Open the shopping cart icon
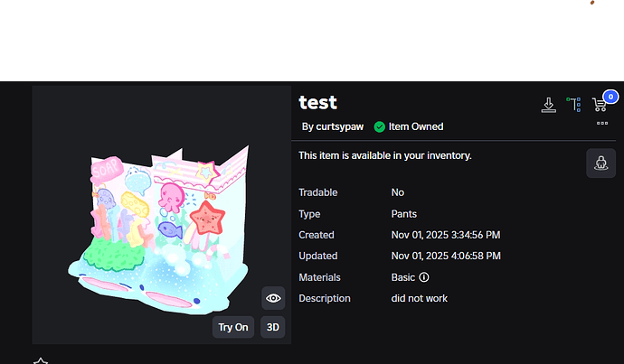This screenshot has width=624, height=364. (x=600, y=105)
